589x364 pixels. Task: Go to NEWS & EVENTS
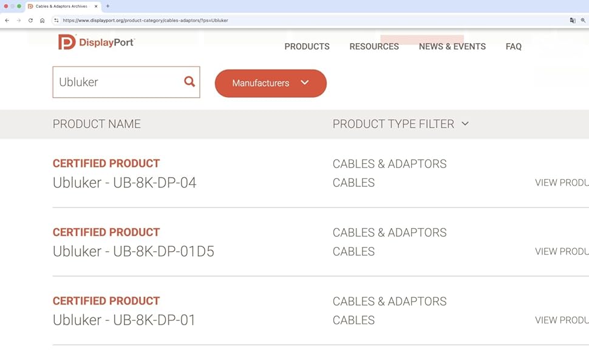point(452,47)
